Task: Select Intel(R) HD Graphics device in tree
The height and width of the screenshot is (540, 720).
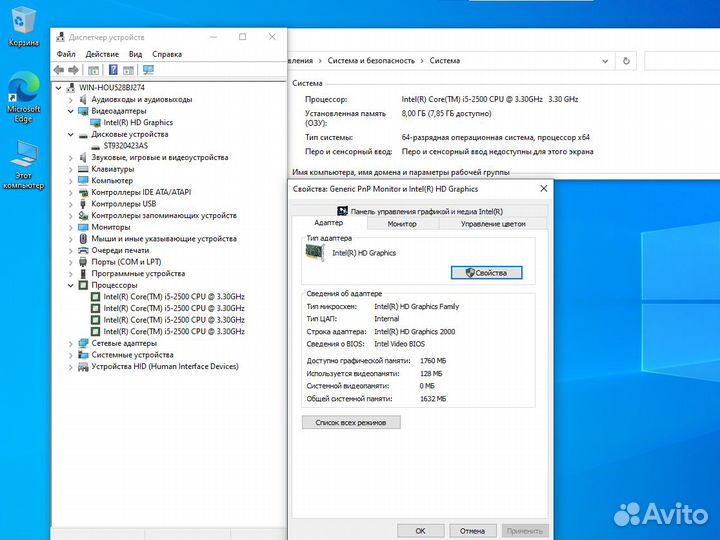Action: [138, 123]
